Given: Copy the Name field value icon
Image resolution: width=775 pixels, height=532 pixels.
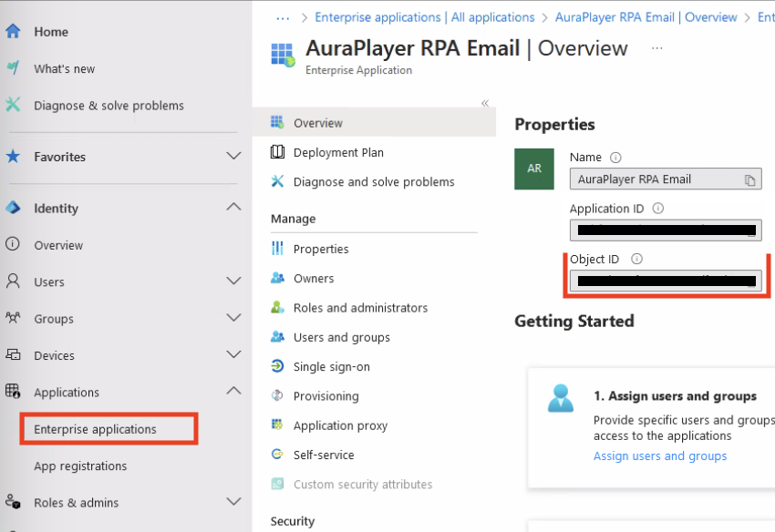Looking at the screenshot, I should point(749,180).
